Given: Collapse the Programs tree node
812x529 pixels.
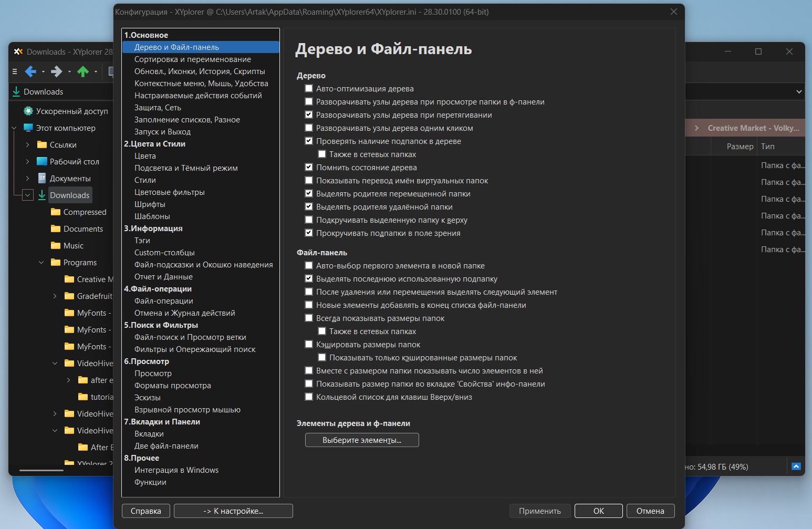Looking at the screenshot, I should click(x=41, y=262).
